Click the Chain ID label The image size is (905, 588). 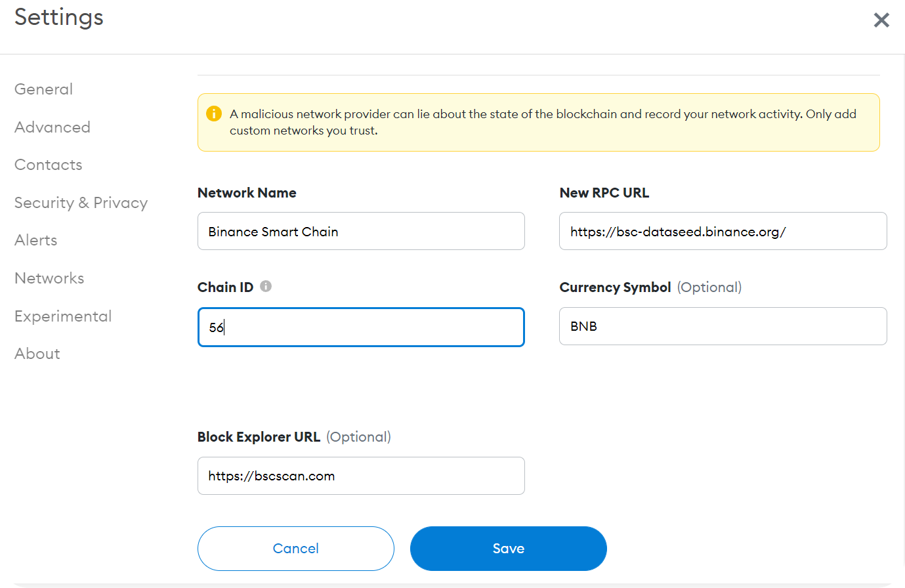click(x=225, y=287)
